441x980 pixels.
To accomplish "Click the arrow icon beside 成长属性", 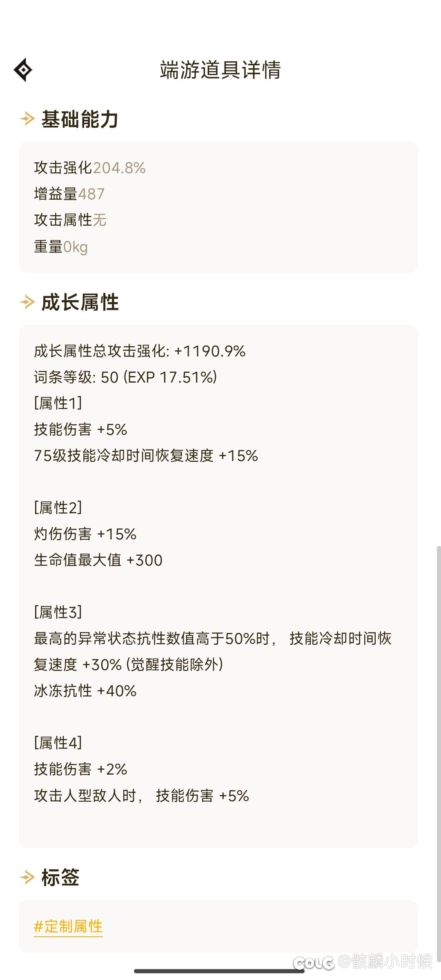I will coord(27,302).
